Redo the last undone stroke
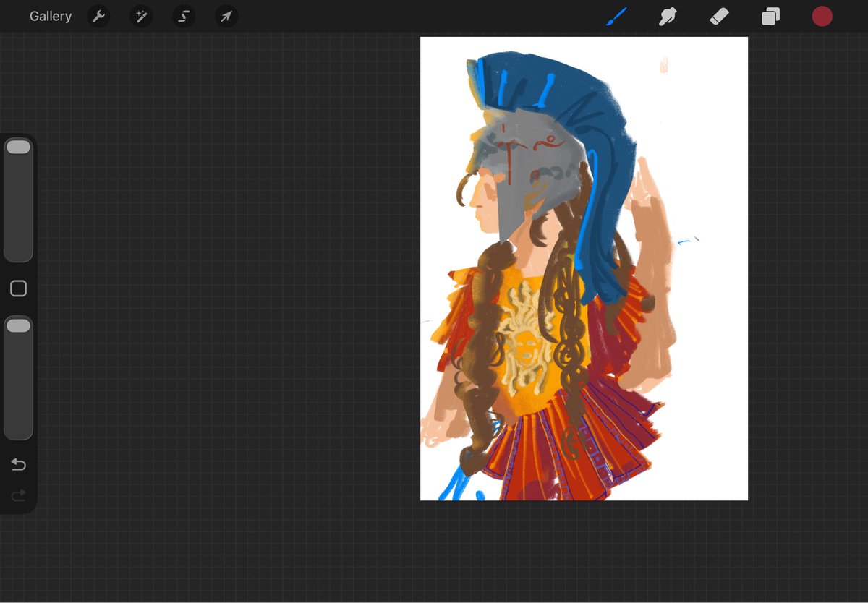Viewport: 868px width, 603px height. [x=18, y=495]
